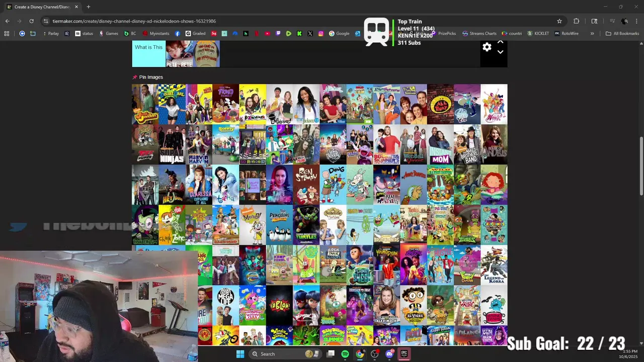Open Epic Games launcher from the taskbar
644x362 pixels.
(x=404, y=354)
